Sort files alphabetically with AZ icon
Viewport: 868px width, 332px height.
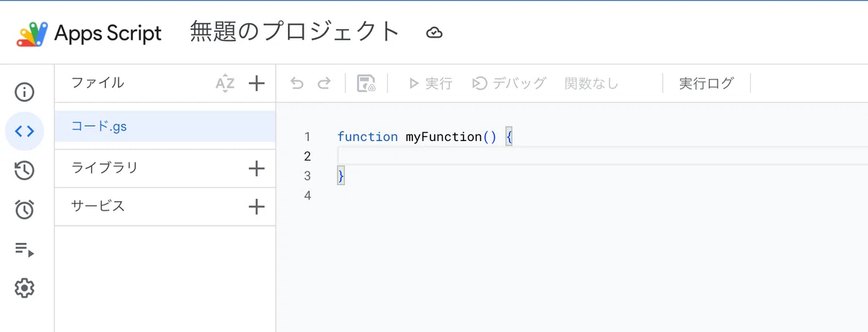click(225, 83)
